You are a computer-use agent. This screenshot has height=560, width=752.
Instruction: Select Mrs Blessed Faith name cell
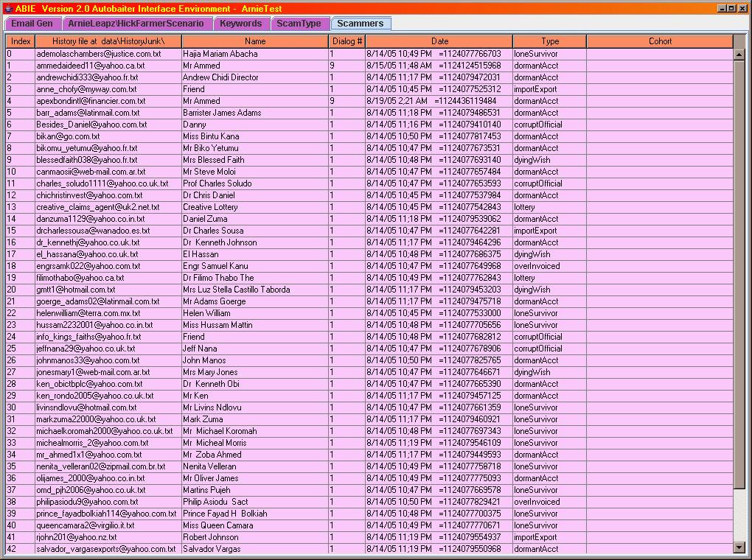pos(255,160)
